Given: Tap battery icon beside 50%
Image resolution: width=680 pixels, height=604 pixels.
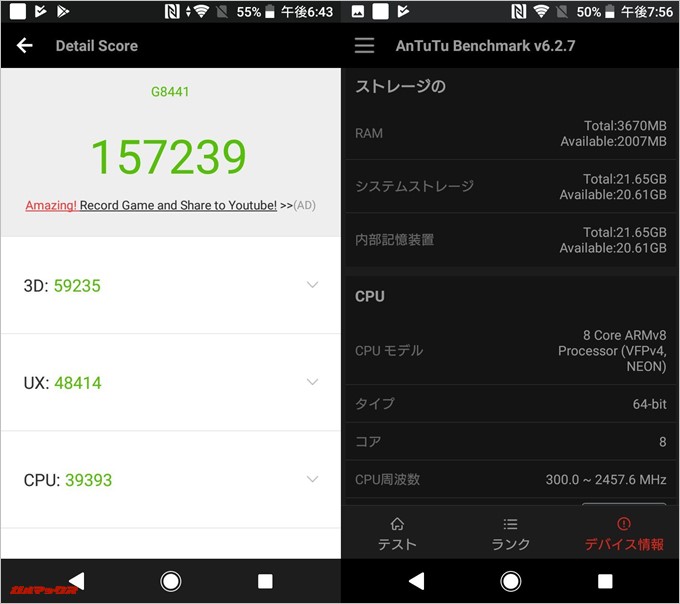Looking at the screenshot, I should (x=609, y=12).
